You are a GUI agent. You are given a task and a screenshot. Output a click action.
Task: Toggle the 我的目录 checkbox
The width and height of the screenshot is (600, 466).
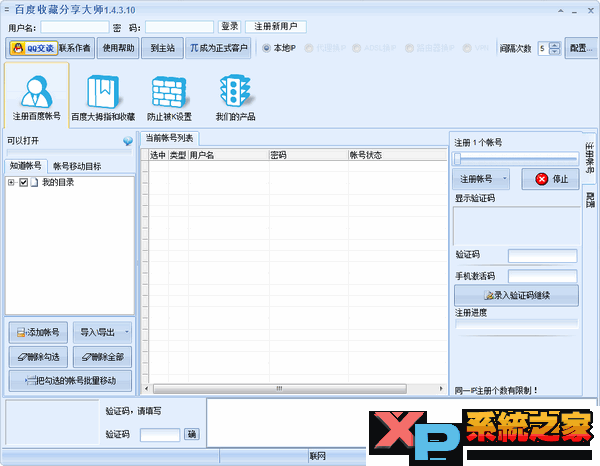tap(24, 182)
